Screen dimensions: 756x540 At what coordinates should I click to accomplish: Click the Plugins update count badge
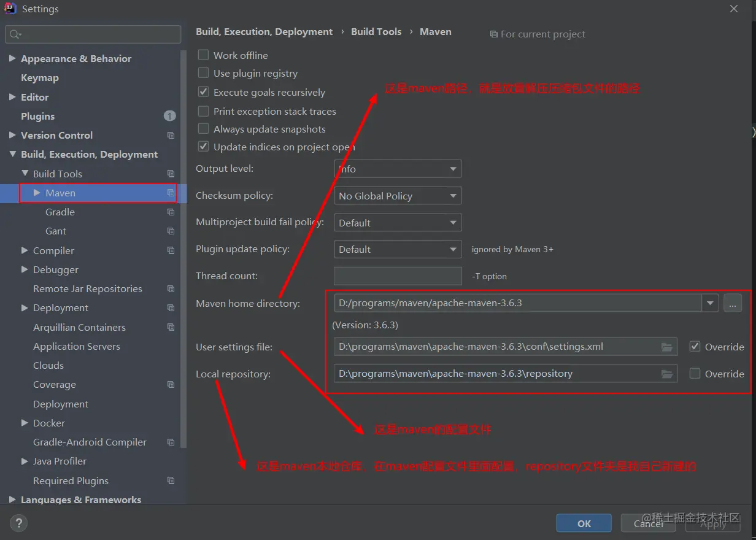(169, 116)
